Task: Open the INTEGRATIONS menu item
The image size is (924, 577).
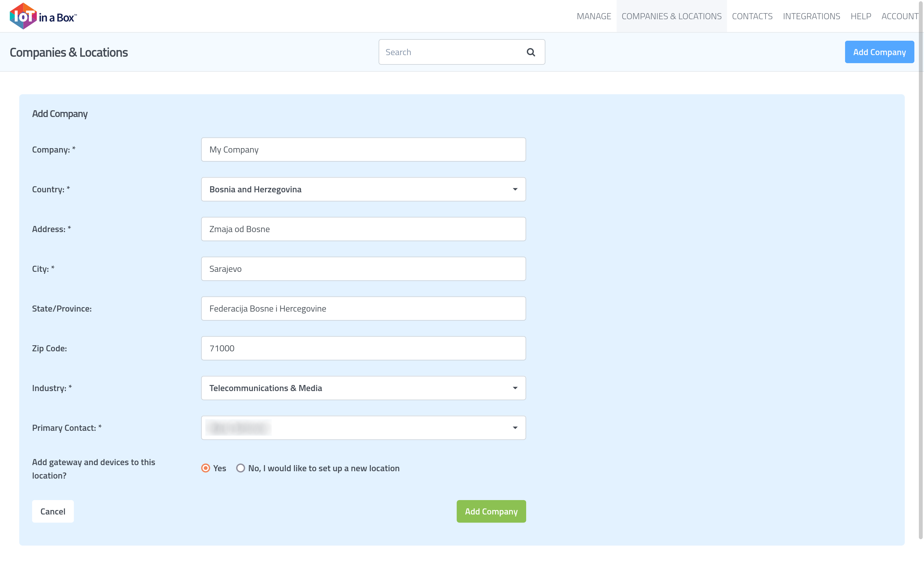Action: tap(811, 16)
